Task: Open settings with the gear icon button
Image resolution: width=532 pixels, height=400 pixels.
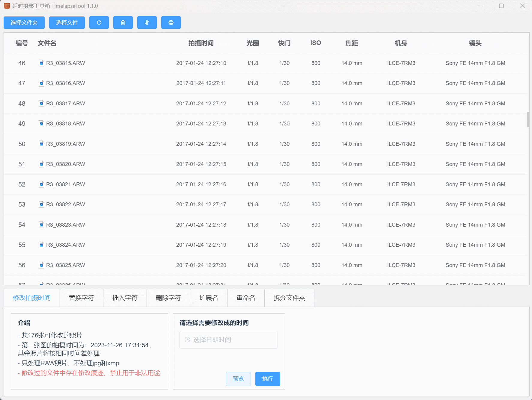Action: [171, 22]
